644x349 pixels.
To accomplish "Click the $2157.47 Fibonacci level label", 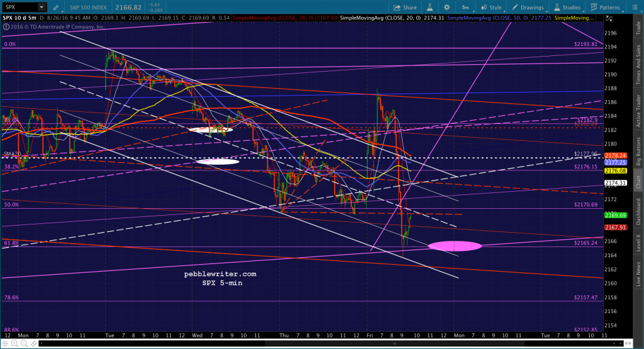I will tap(586, 297).
